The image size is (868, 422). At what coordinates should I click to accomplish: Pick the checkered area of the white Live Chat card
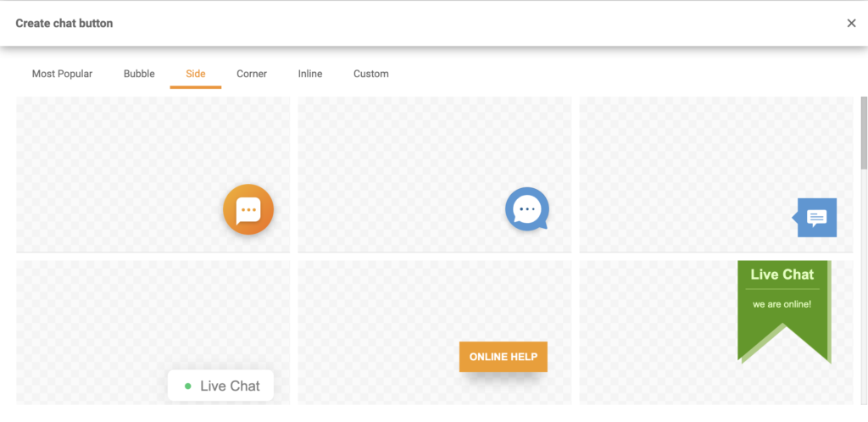[93, 322]
